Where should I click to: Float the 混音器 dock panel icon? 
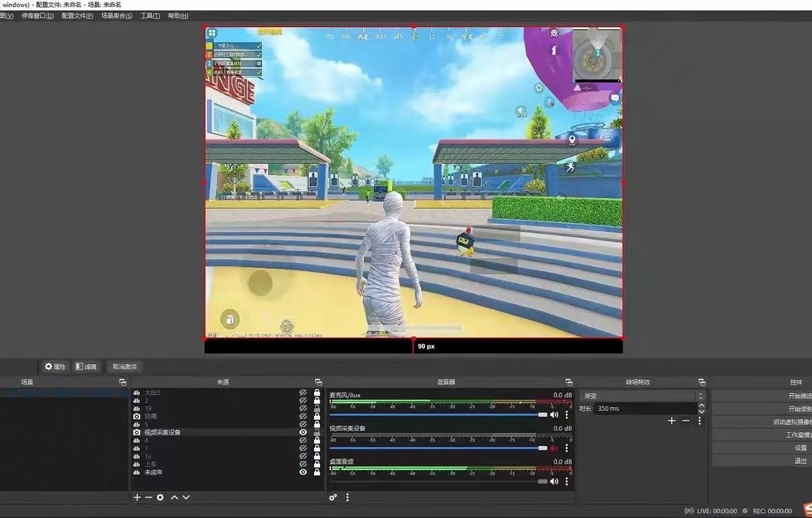pos(569,383)
